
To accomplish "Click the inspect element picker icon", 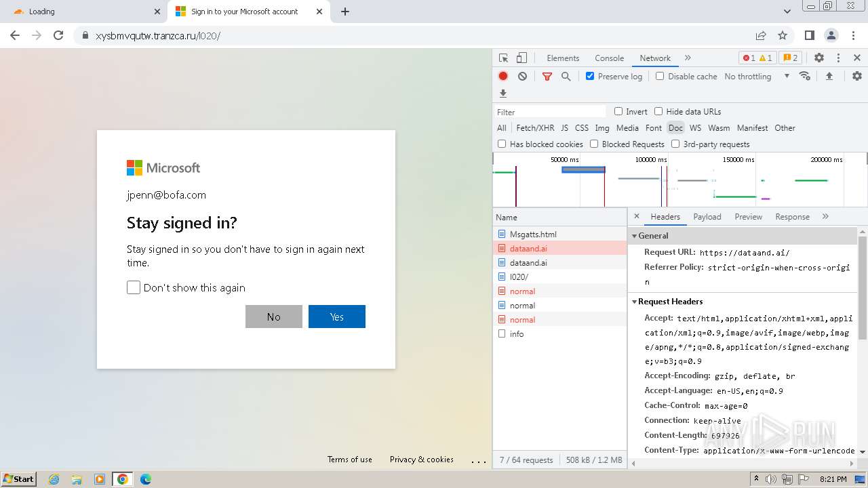I will pyautogui.click(x=503, y=58).
